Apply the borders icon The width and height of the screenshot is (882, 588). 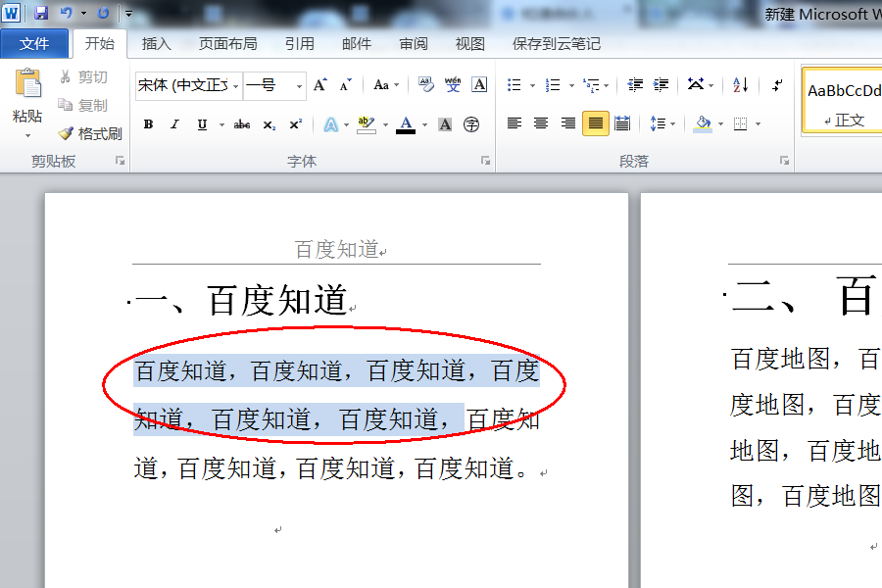point(740,123)
